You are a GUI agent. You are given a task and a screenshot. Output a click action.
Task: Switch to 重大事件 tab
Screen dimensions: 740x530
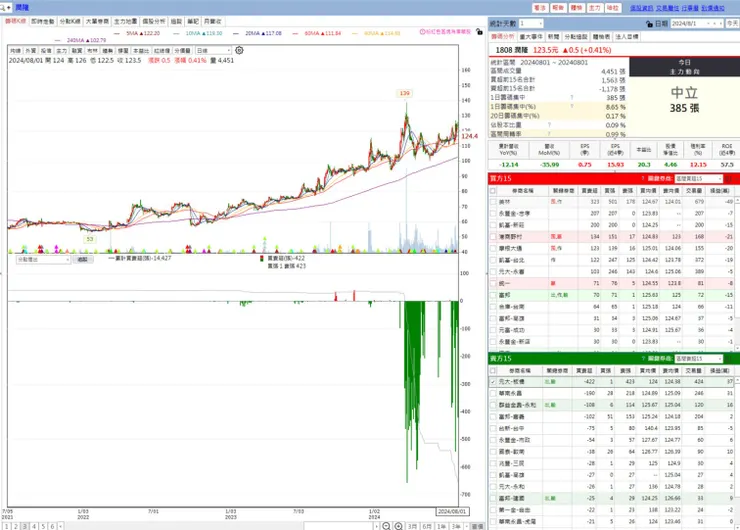pos(531,36)
